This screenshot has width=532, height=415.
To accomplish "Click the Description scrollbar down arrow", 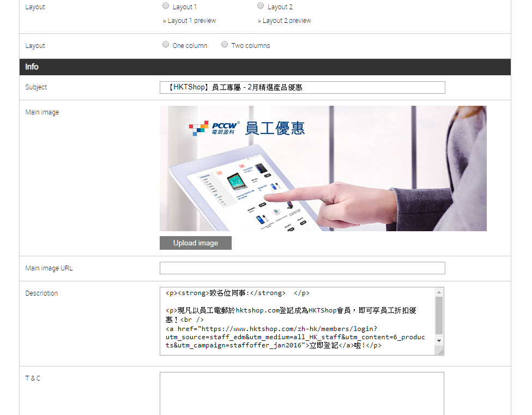I will pyautogui.click(x=439, y=341).
